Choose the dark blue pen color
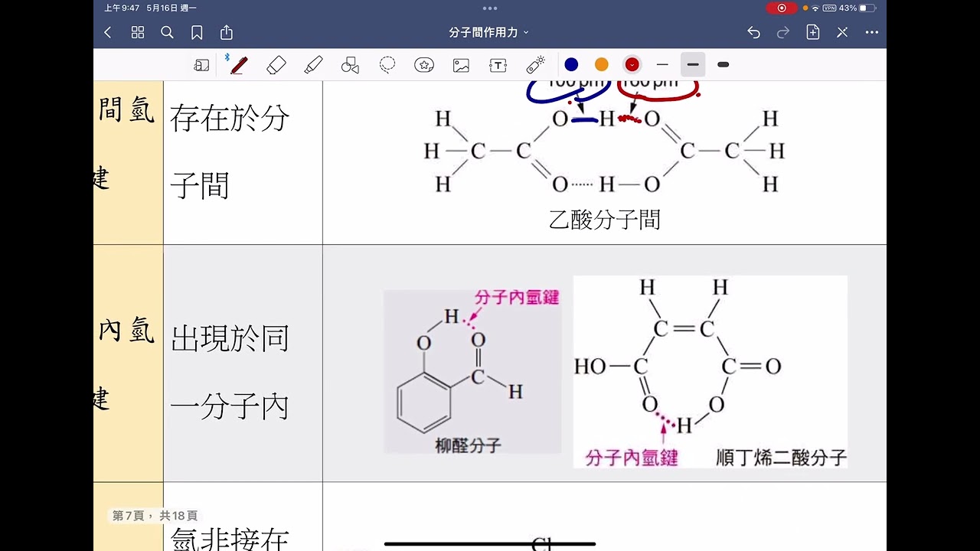The width and height of the screenshot is (980, 551). (571, 64)
